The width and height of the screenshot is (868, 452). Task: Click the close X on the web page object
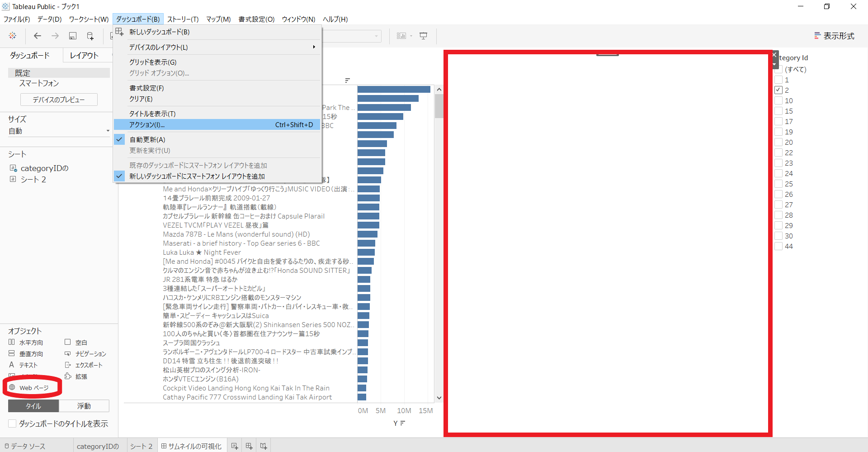point(774,55)
